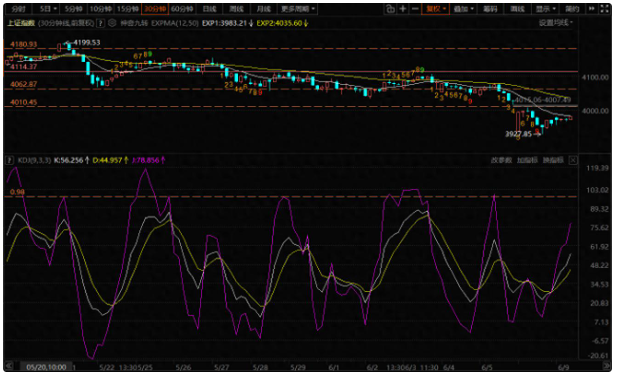Click the lock icon in top toolbar

[390, 9]
